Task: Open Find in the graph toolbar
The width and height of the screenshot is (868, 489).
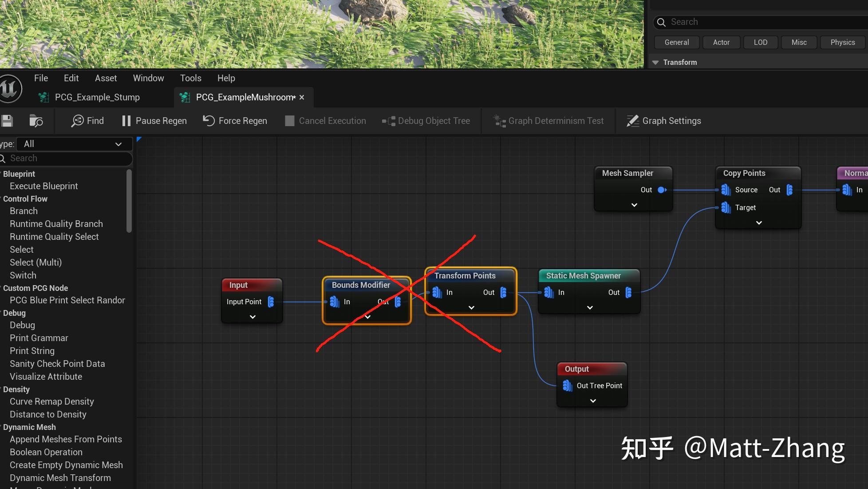Action: [87, 121]
